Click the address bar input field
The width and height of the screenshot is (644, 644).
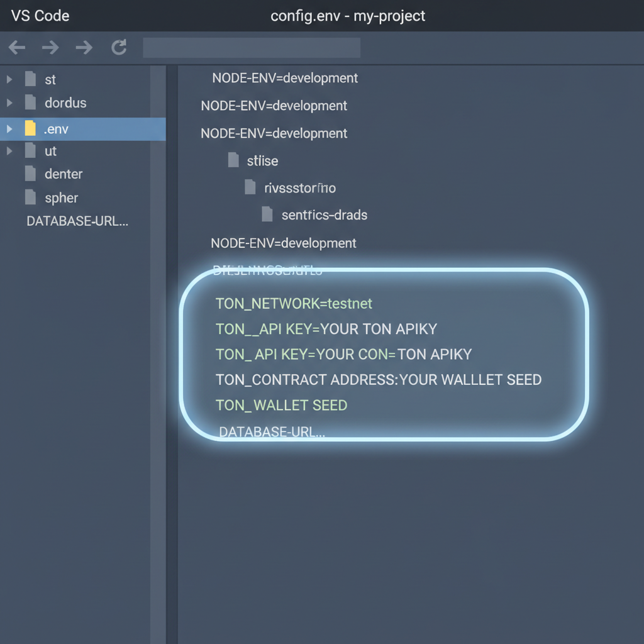(x=251, y=47)
